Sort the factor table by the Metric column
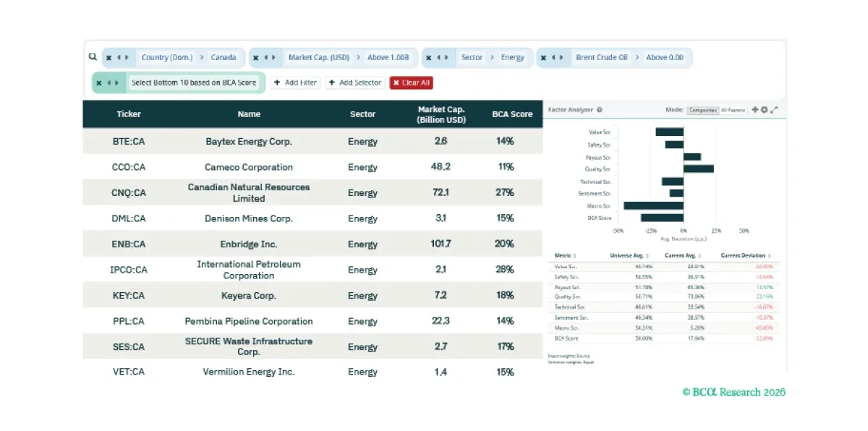 pos(565,256)
